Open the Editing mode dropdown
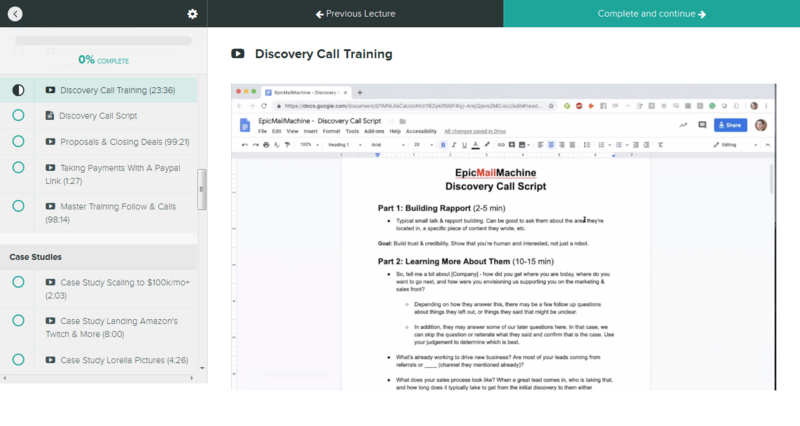Screen dimensions: 800x426 [x=735, y=145]
